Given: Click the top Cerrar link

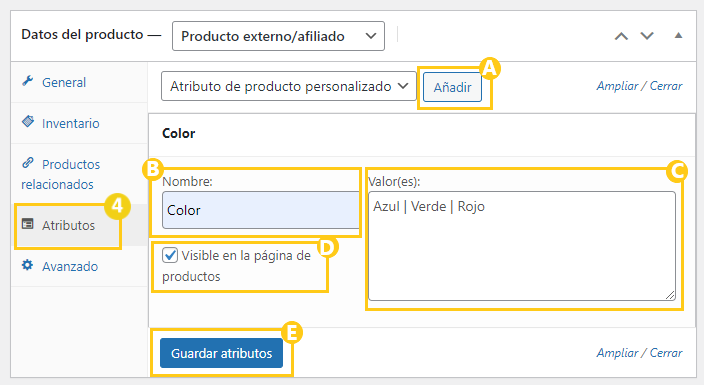Looking at the screenshot, I should pos(666,86).
